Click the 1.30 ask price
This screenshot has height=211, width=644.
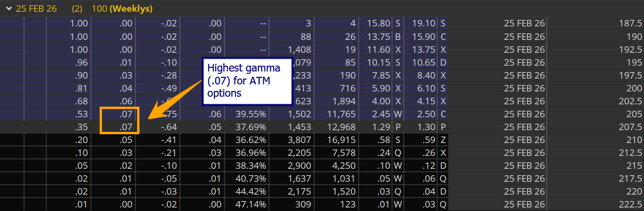point(427,127)
